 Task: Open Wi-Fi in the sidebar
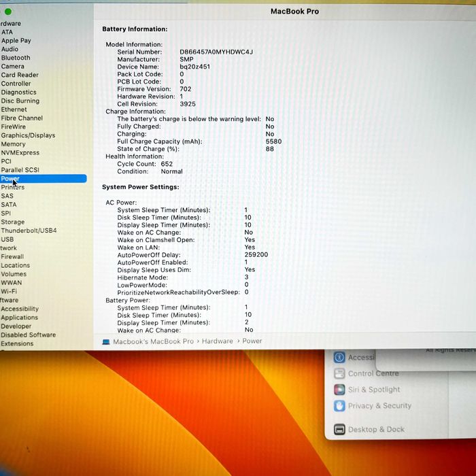9,292
